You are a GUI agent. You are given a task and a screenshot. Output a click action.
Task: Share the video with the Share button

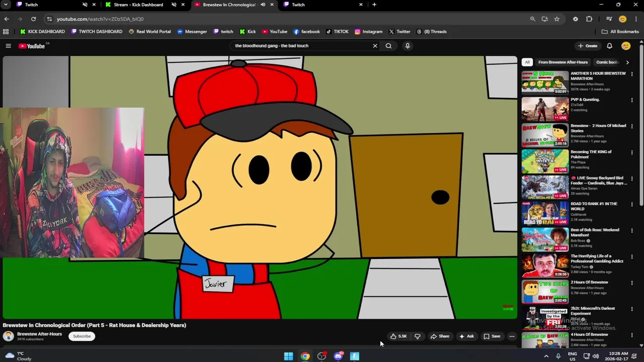point(440,336)
